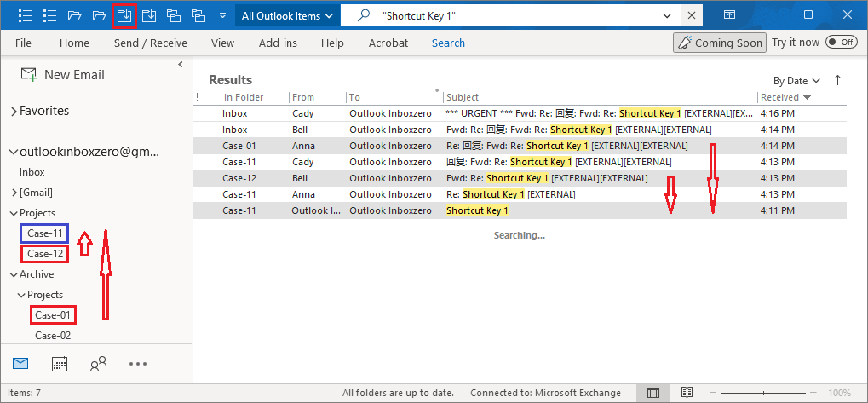Click the red-outlined move-to-folder toolbar icon
This screenshot has height=403, width=868.
[x=124, y=15]
